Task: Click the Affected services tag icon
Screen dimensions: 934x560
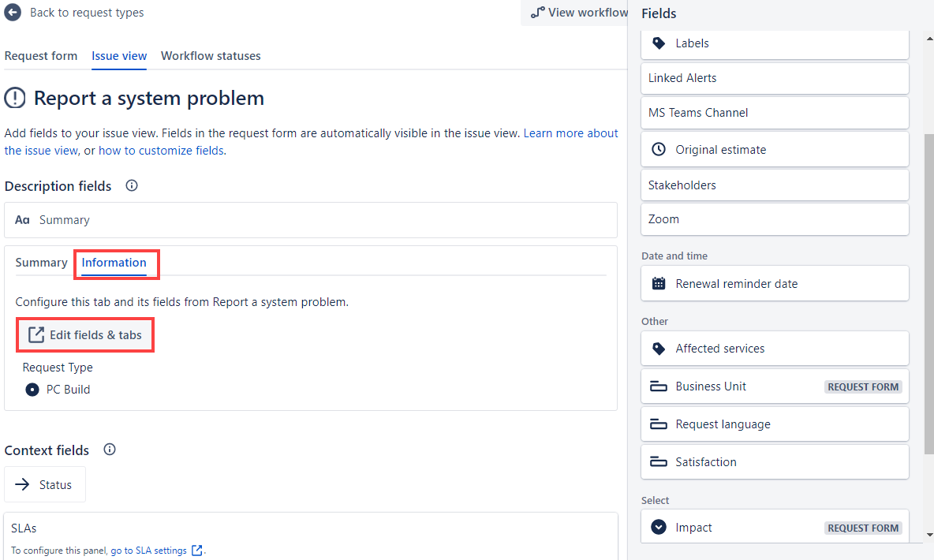Action: [658, 349]
